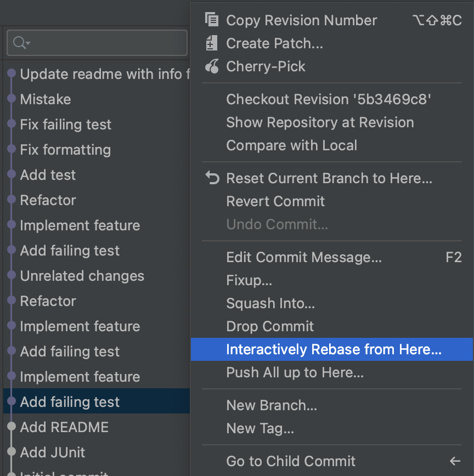Select Interactively Rebase from Here
The image size is (474, 476).
click(x=334, y=349)
